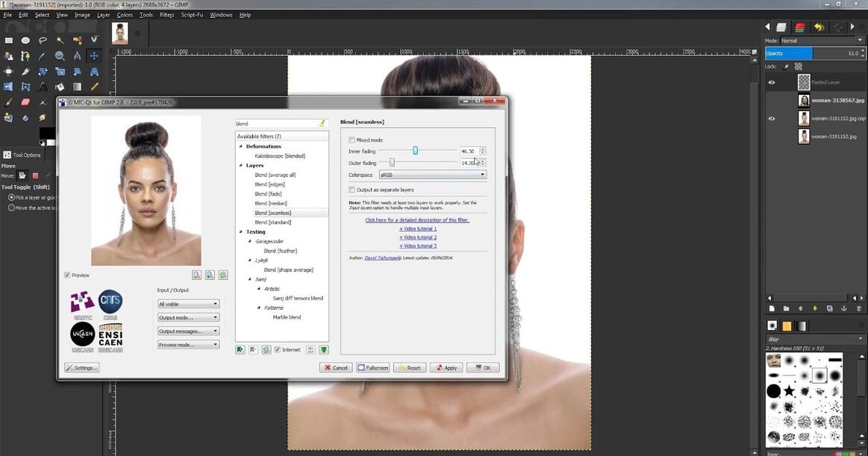Click the Outer fading slider handle
The width and height of the screenshot is (868, 456).
click(x=392, y=163)
